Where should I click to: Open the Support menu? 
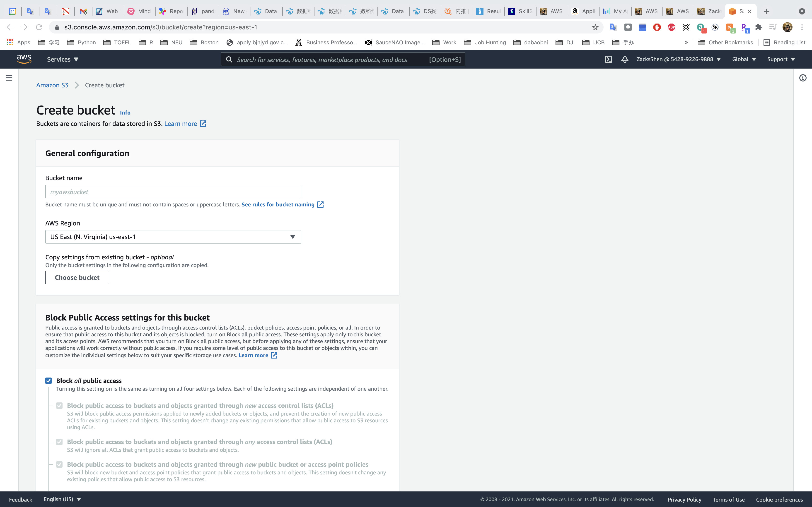[781, 59]
